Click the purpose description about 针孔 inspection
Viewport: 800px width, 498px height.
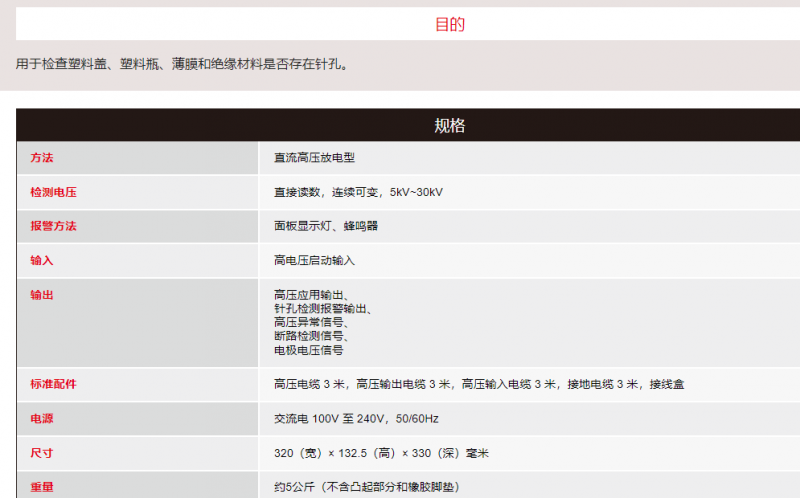pos(182,65)
